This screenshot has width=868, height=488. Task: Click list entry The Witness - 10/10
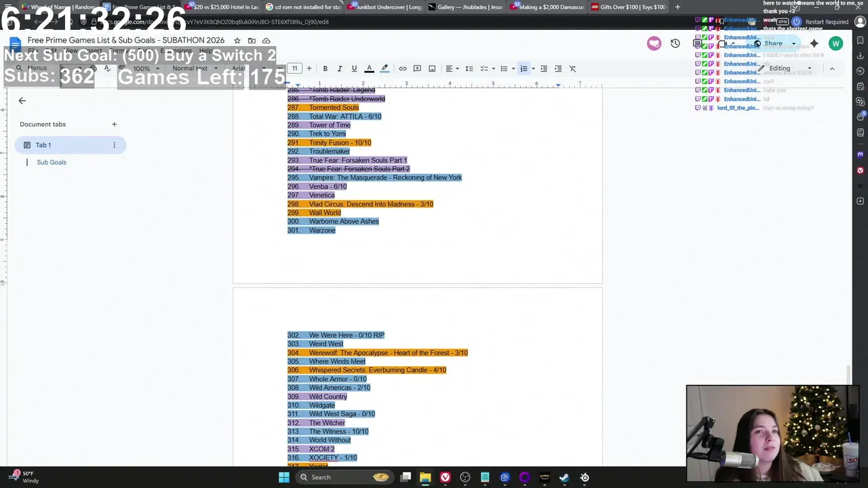tap(338, 431)
